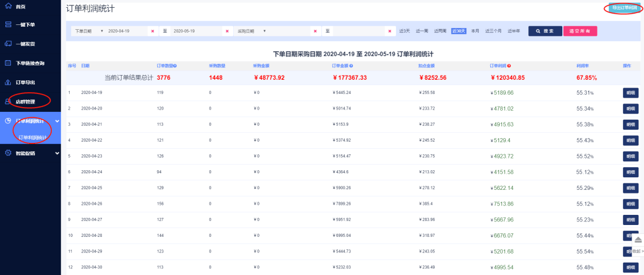Viewport: 644px width, 275px height.
Task: Click the user icon for 店群管理
Action: pos(8,102)
